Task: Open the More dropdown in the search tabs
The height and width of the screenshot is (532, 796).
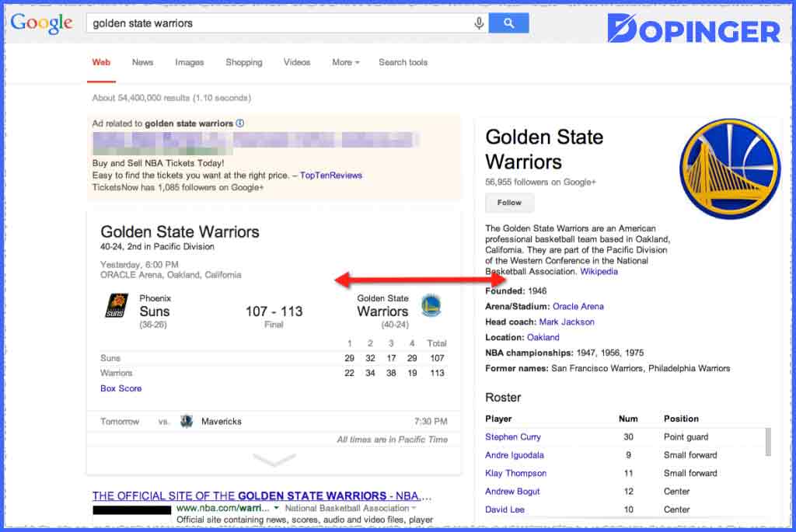Action: click(x=344, y=62)
